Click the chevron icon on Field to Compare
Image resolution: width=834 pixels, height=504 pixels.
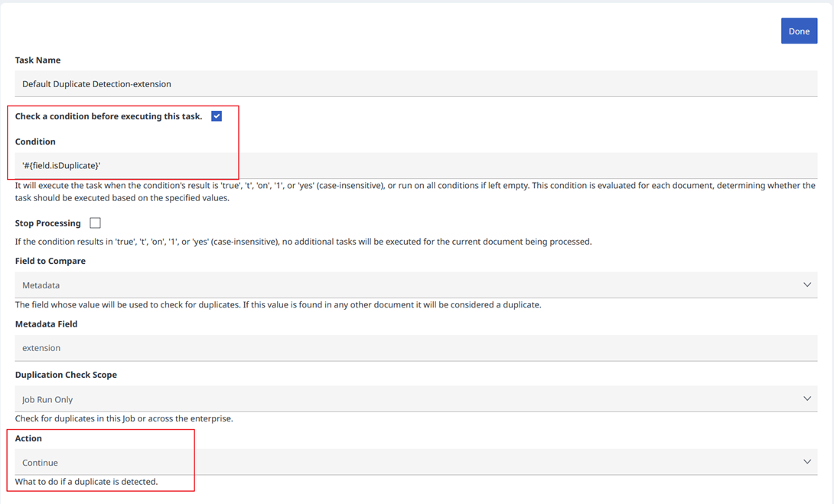coord(806,285)
